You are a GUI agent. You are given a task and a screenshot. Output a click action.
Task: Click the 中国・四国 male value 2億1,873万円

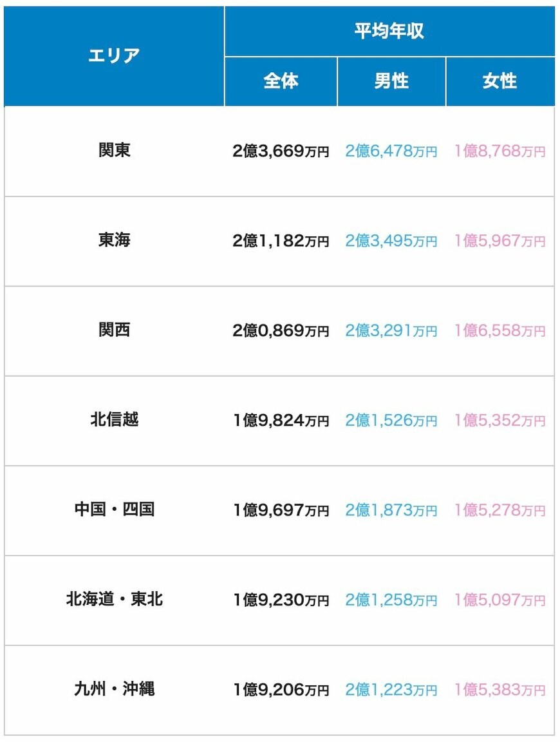[x=391, y=511]
